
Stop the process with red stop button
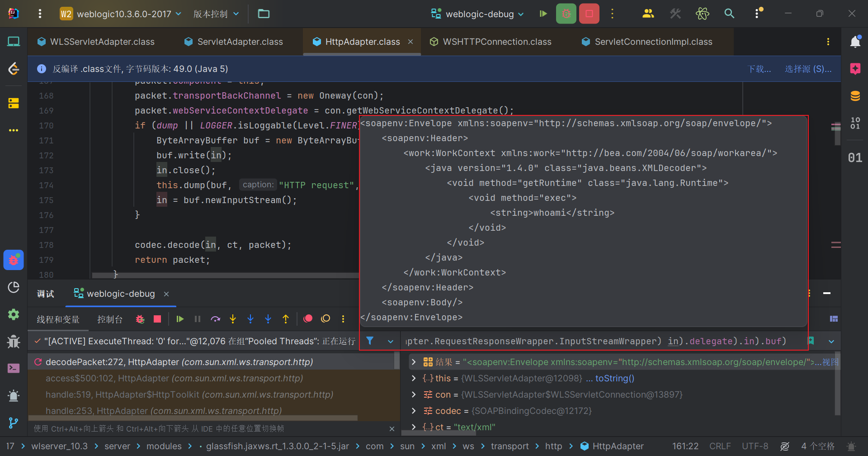click(x=589, y=14)
